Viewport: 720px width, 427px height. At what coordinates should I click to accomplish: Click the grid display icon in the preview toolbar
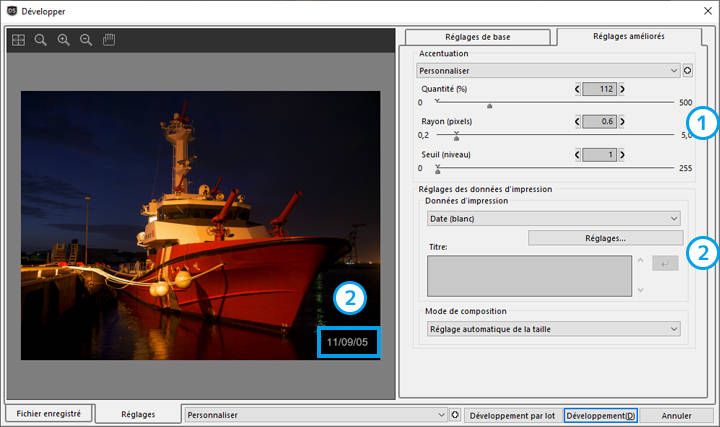click(x=19, y=40)
